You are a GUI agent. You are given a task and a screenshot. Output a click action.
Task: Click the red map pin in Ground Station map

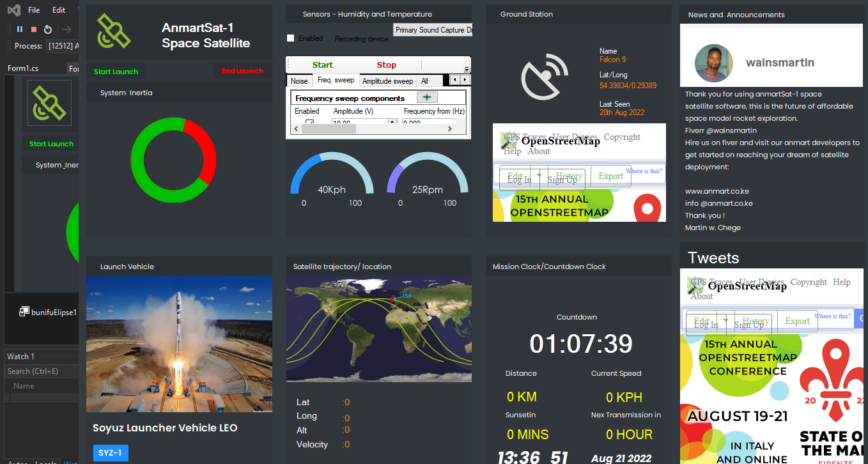[647, 208]
